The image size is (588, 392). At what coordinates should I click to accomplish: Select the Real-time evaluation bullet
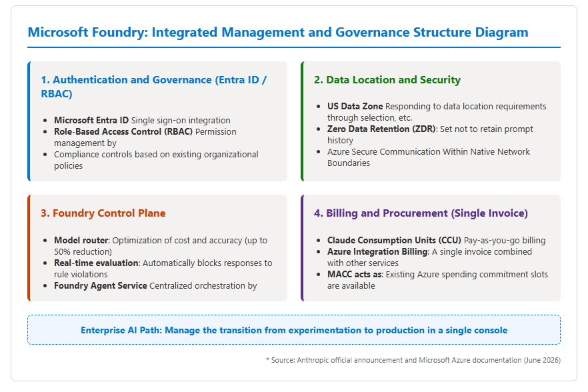[x=163, y=269]
